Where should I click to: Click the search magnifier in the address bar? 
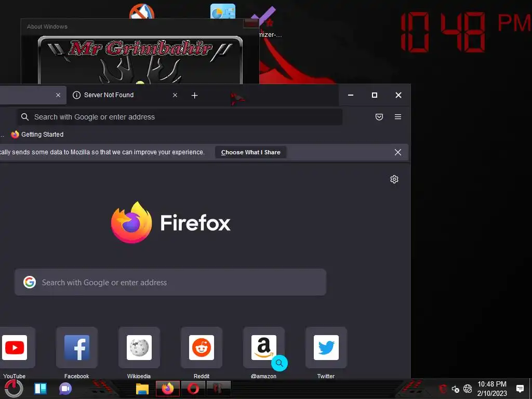click(25, 117)
